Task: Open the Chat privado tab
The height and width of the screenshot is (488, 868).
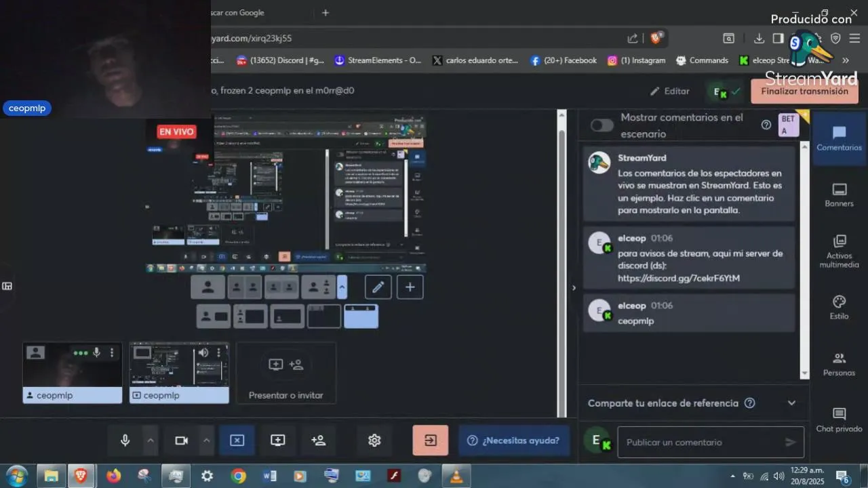Action: point(839,420)
